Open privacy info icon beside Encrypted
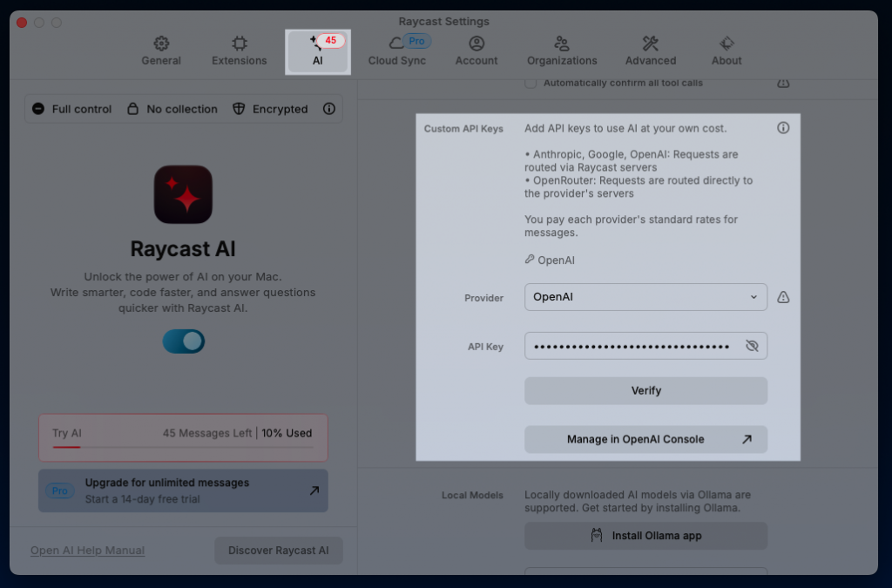Viewport: 892px width, 588px height. coord(328,109)
